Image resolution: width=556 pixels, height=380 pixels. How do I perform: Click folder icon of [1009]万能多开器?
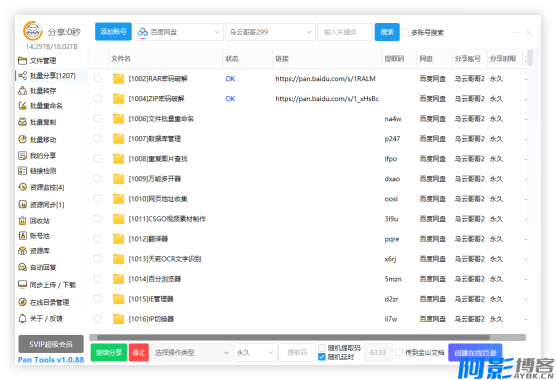point(118,179)
